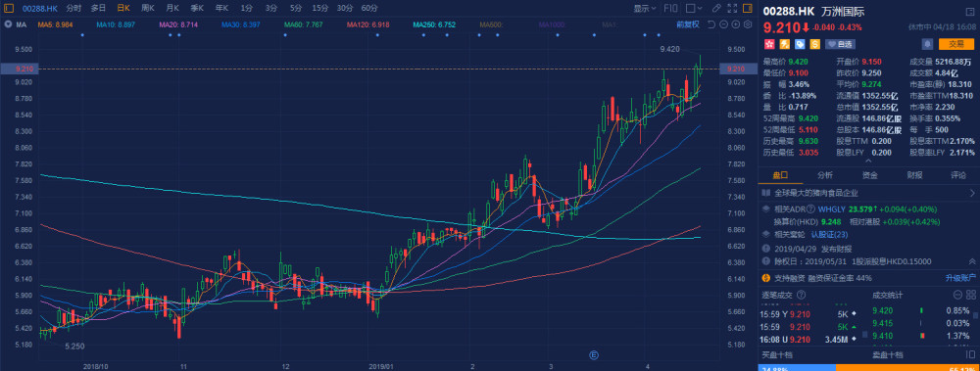Toggle the MA120 moving average line
The width and height of the screenshot is (980, 371).
click(368, 24)
